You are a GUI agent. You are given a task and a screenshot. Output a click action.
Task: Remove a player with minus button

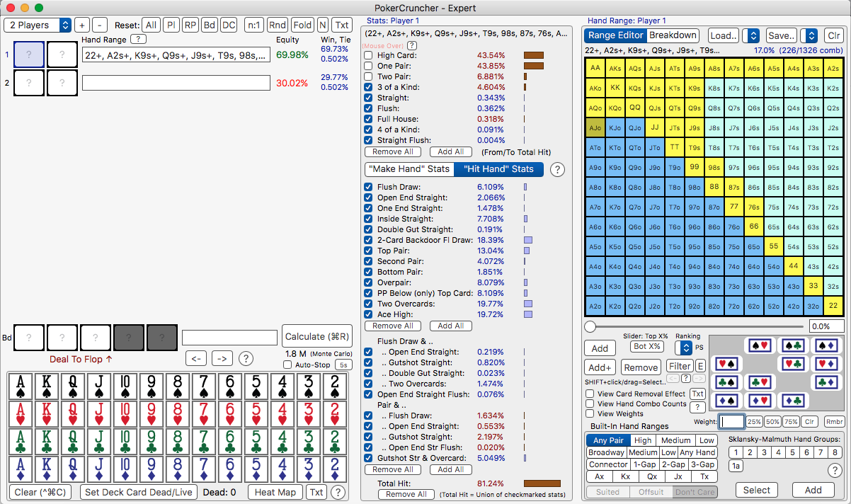[101, 25]
